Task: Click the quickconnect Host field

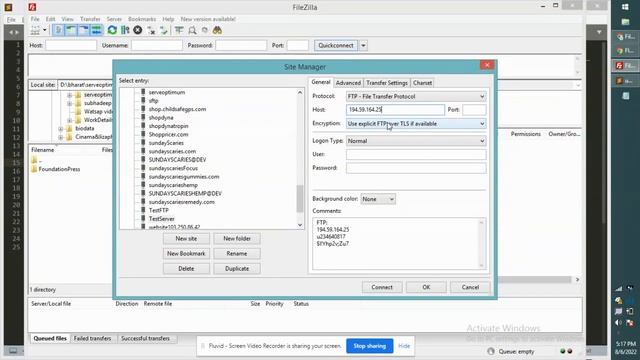Action: (x=71, y=45)
